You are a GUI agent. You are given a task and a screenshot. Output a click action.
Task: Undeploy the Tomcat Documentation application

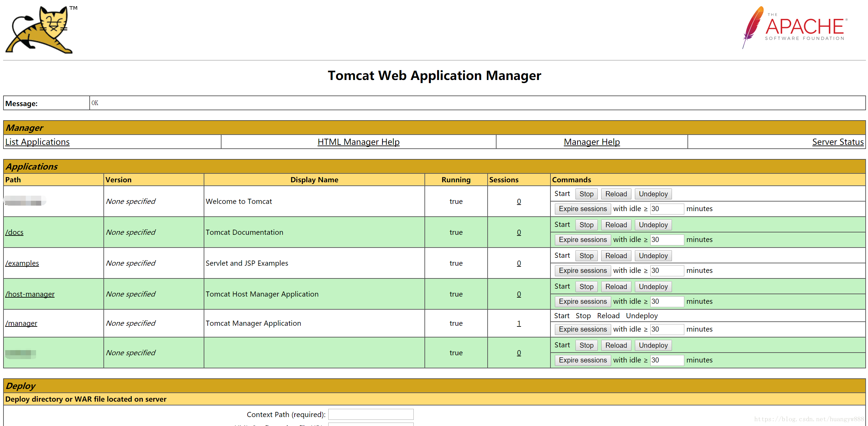(x=653, y=225)
